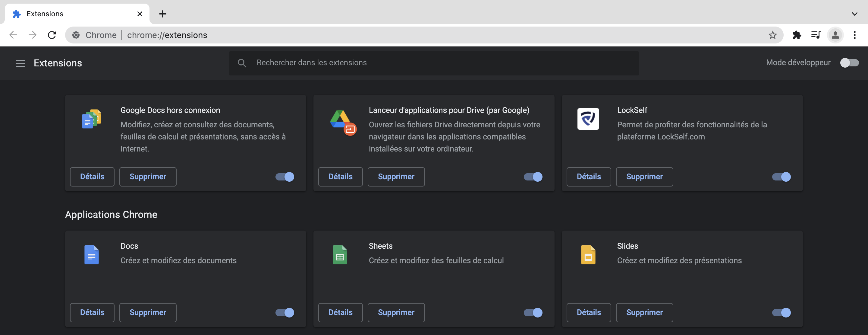Click Supprimer for Slides app
Image resolution: width=868 pixels, height=335 pixels.
point(644,313)
